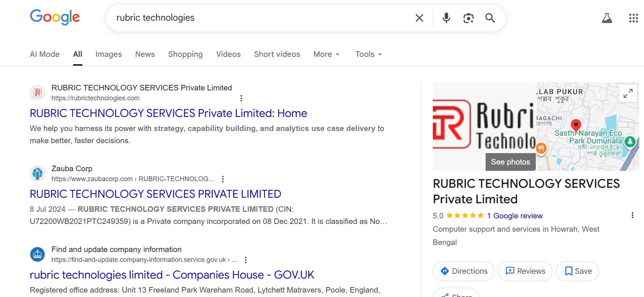Open the Google apps grid
644x297 pixels.
633,18
